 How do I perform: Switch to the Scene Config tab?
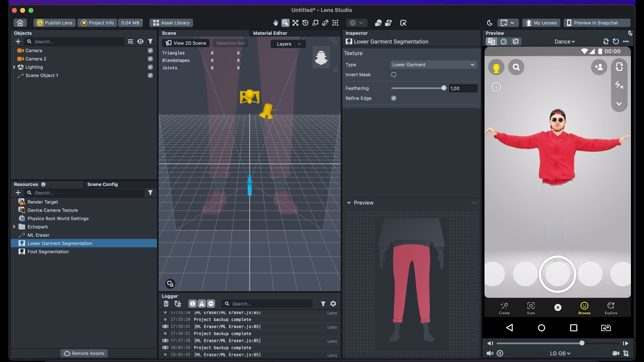tap(103, 185)
